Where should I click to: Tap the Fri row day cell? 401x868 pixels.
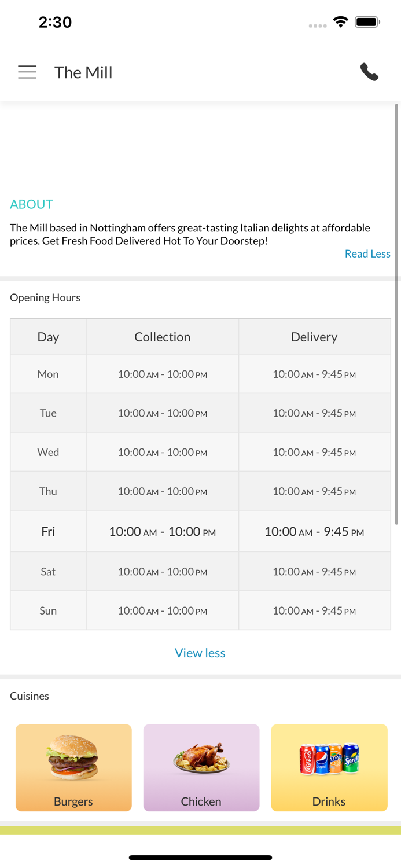[48, 531]
